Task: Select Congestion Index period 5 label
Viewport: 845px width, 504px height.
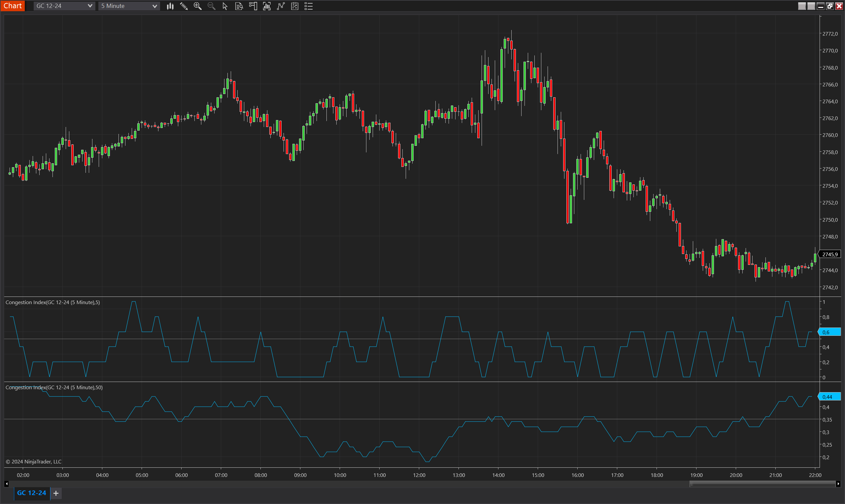Action: (53, 302)
